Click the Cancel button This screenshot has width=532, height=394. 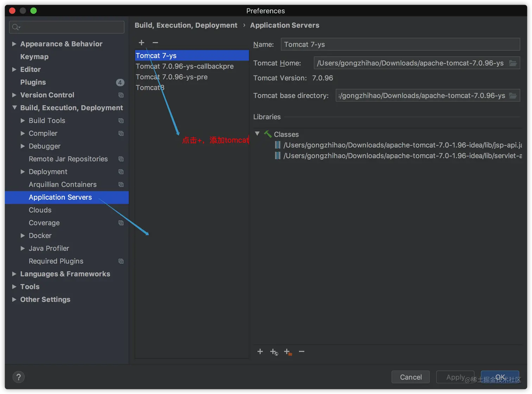[x=411, y=377]
